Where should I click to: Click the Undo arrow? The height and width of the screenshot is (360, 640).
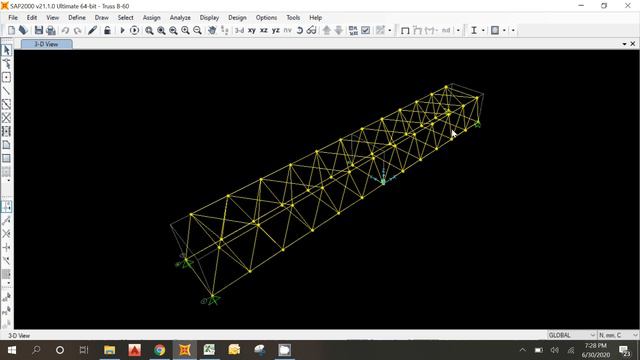(x=65, y=30)
